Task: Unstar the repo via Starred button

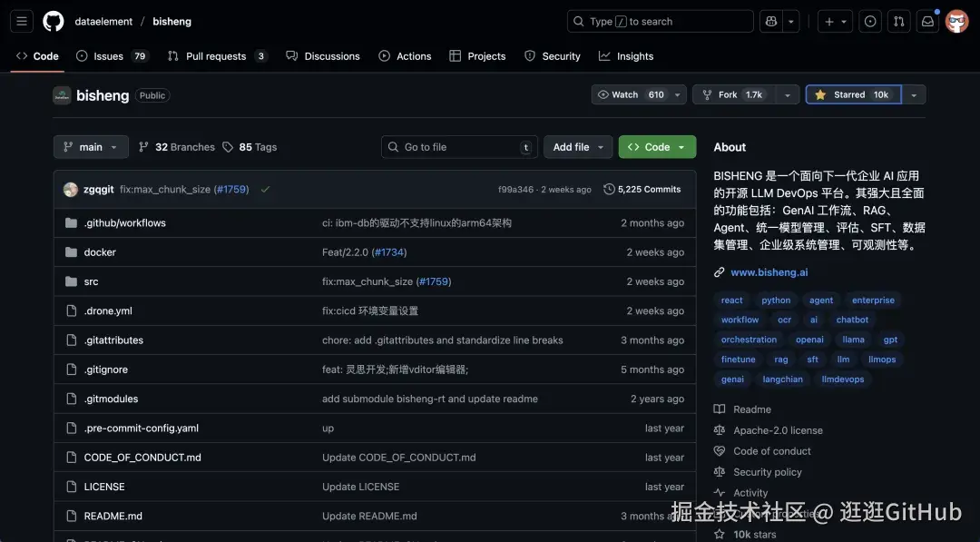Action: 853,95
